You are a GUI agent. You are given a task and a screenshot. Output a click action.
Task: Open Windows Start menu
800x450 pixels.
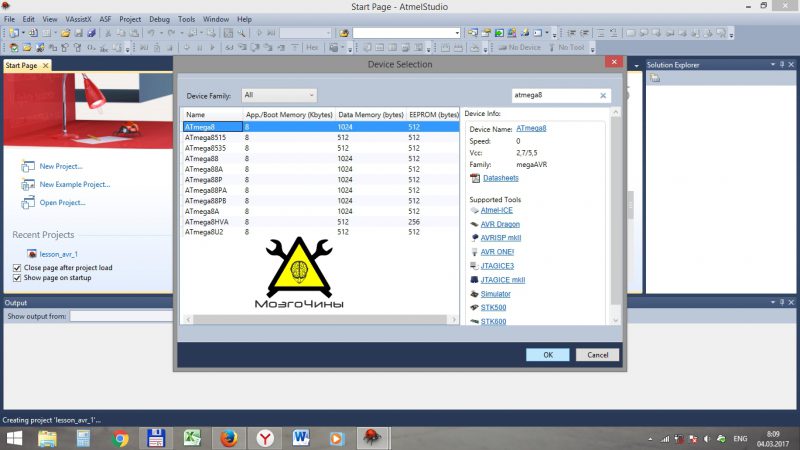click(14, 438)
